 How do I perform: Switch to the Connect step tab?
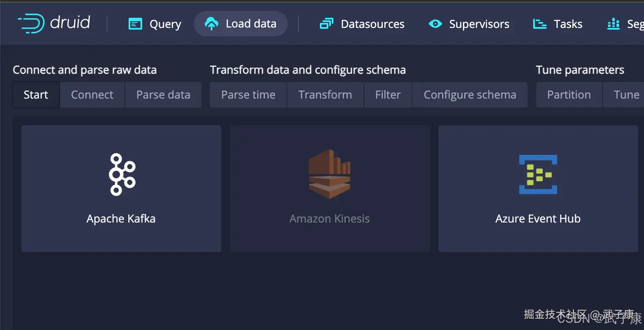click(92, 95)
